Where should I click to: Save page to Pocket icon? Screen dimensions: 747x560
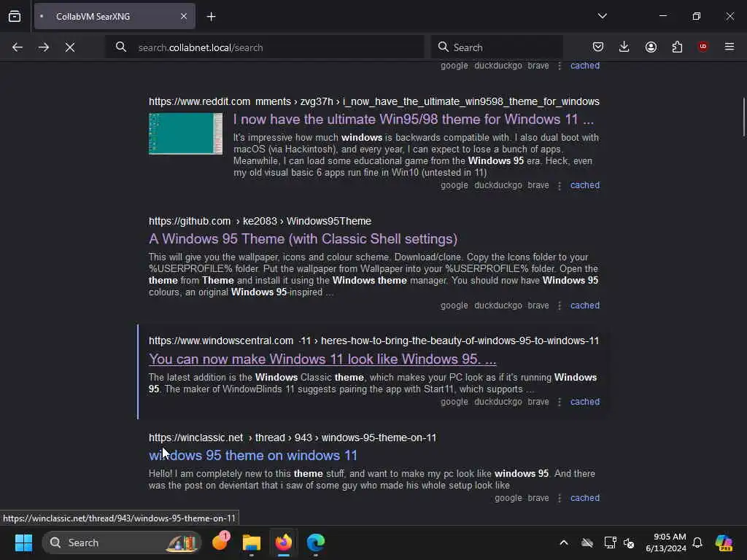pyautogui.click(x=598, y=47)
